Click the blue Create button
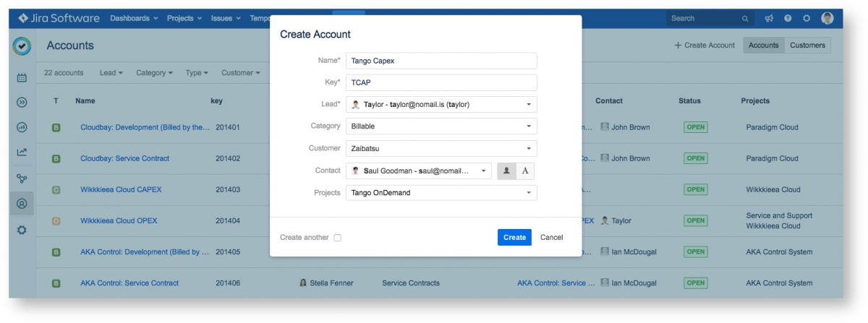 514,238
